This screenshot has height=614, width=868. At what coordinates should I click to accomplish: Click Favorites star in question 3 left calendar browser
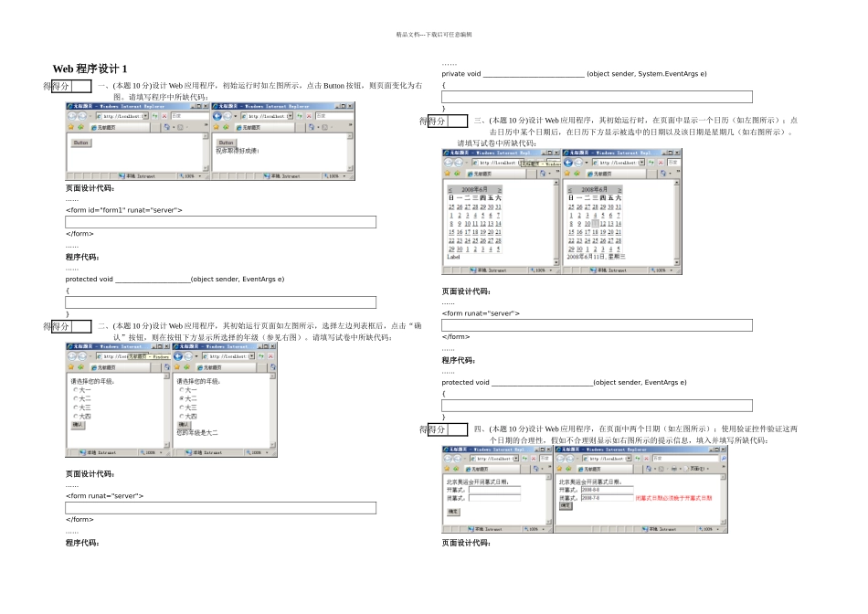tap(448, 174)
